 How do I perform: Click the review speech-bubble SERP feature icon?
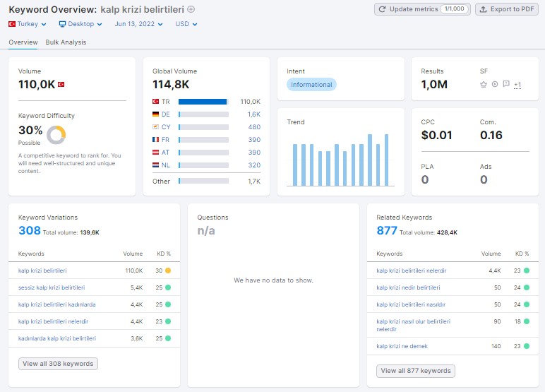pos(506,84)
